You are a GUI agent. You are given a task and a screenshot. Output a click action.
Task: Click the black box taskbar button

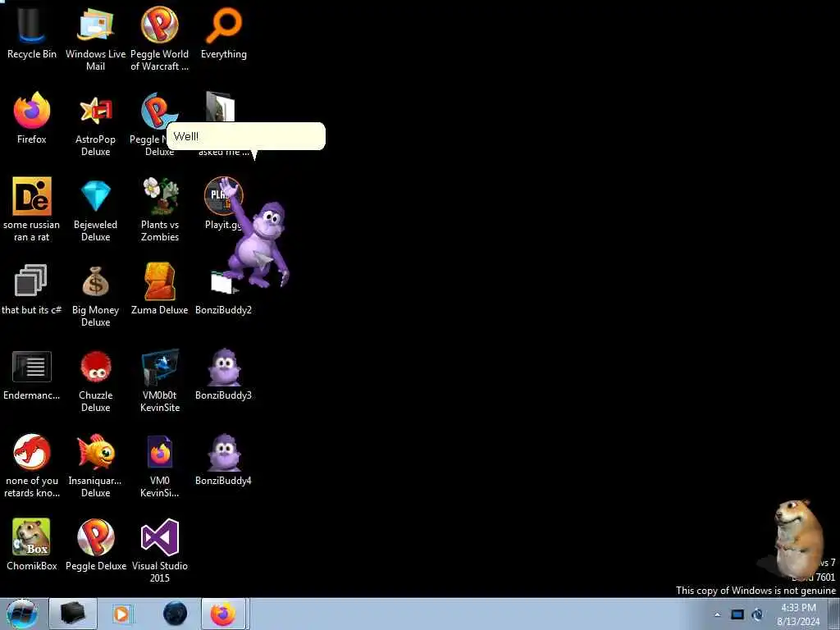[73, 614]
